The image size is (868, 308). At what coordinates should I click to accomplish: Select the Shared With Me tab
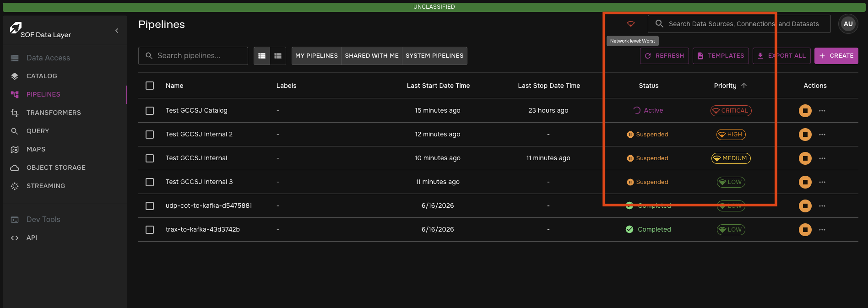[x=372, y=55]
